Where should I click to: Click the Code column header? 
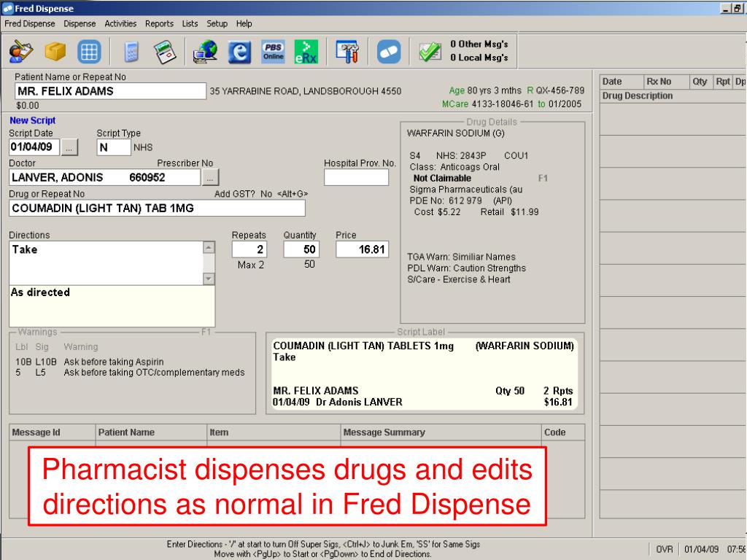click(562, 432)
